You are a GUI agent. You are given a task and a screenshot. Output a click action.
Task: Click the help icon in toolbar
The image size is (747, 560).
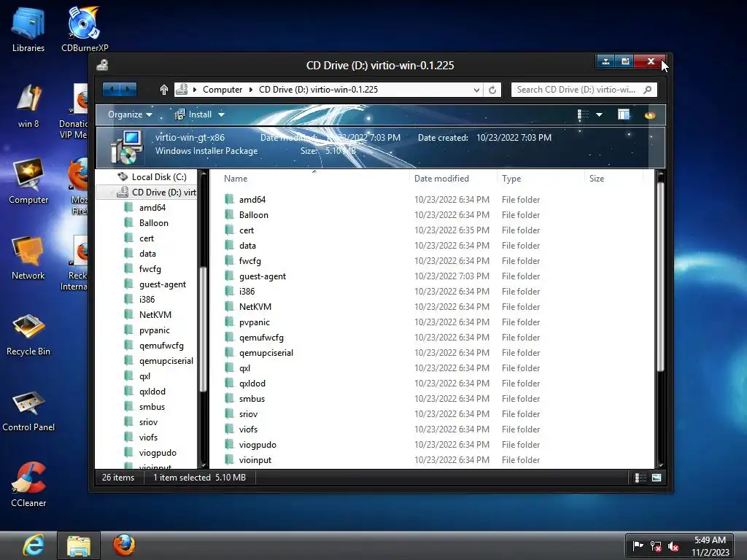pos(650,114)
